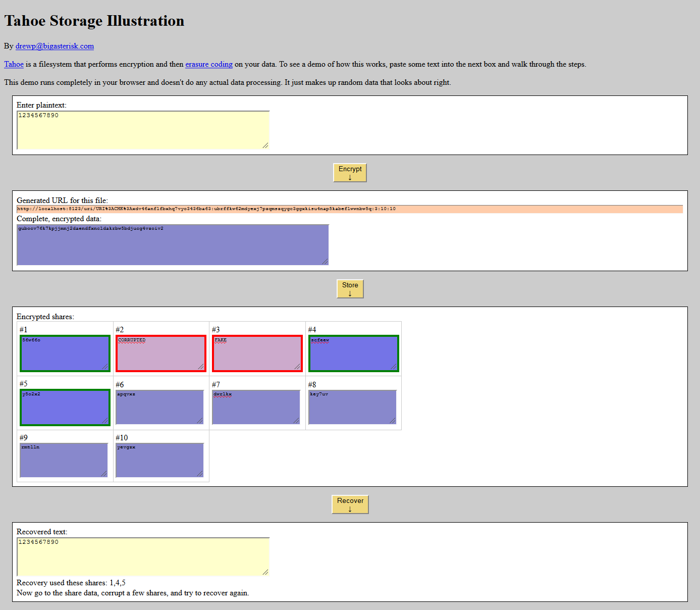Image resolution: width=700 pixels, height=610 pixels.
Task: Click the Recovered text textarea
Action: (x=143, y=557)
